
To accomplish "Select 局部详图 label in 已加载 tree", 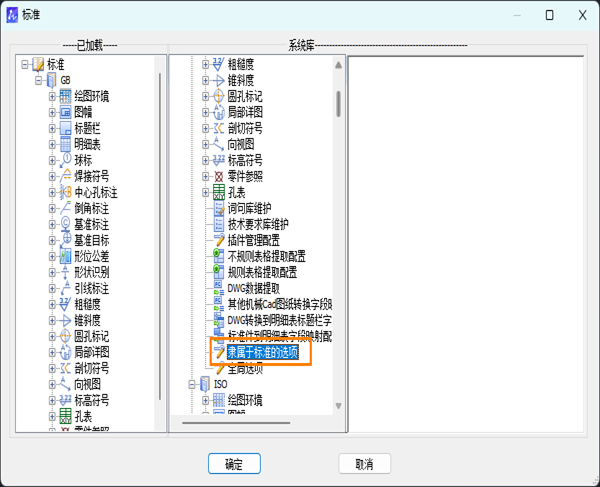I will tap(92, 352).
